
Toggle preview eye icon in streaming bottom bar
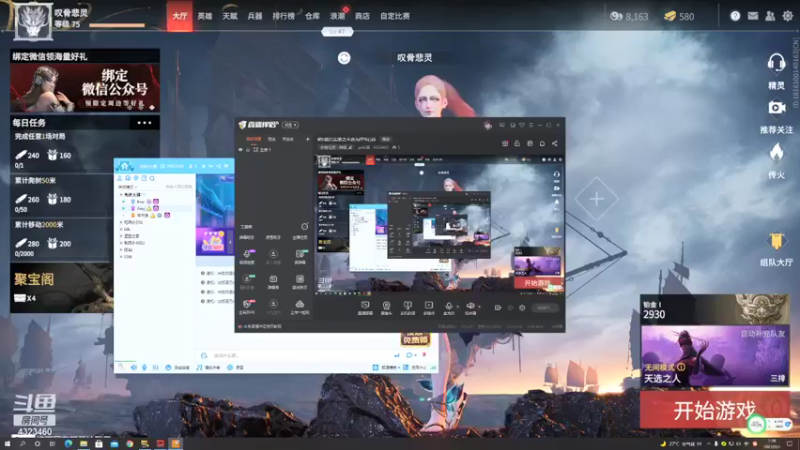click(x=510, y=308)
